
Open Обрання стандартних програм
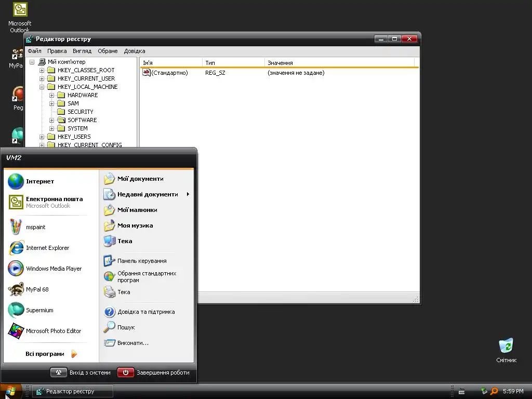(147, 276)
